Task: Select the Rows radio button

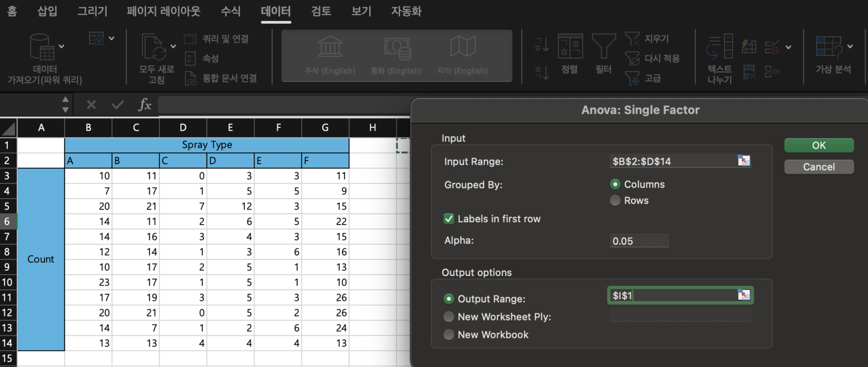Action: pos(615,200)
